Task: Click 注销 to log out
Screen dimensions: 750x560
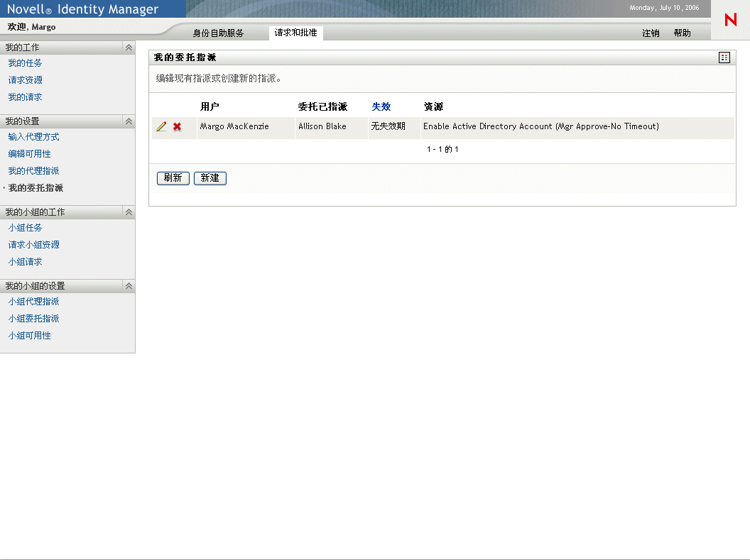Action: [x=651, y=33]
